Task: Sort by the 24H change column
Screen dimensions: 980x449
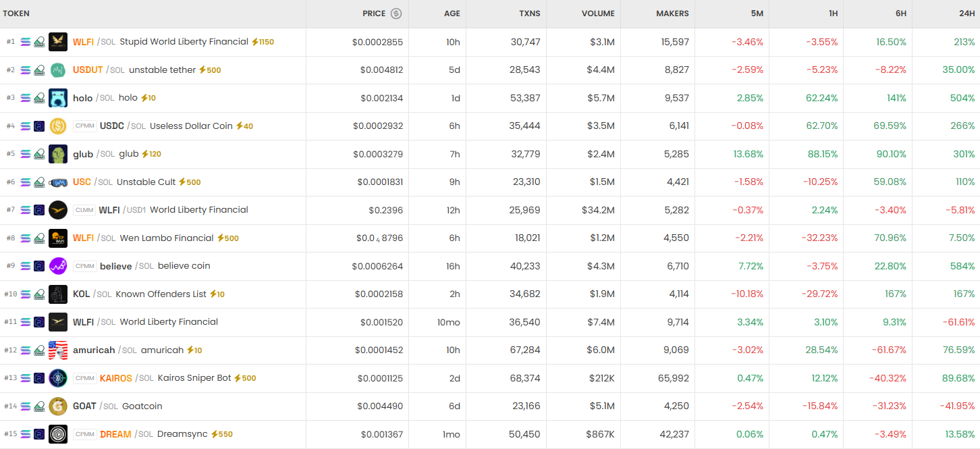Action: (x=967, y=14)
